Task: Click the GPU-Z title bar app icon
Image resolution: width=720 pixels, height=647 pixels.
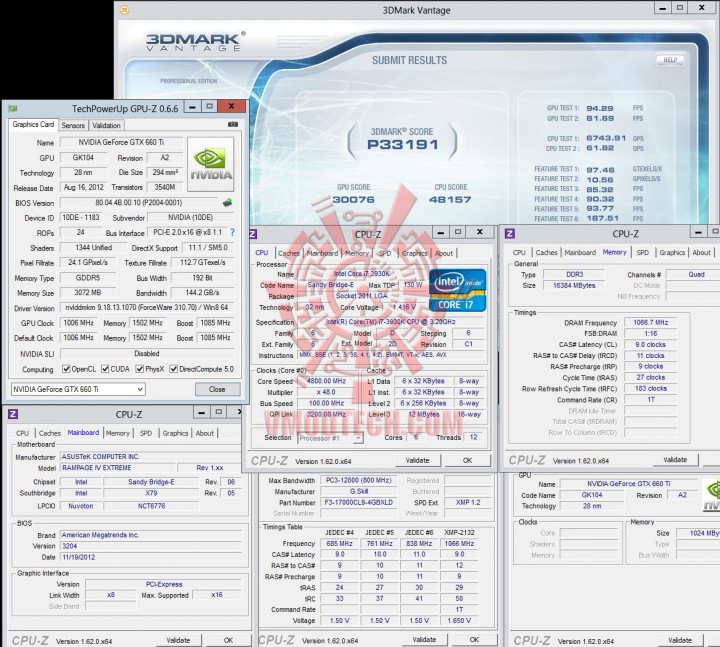Action: 13,108
